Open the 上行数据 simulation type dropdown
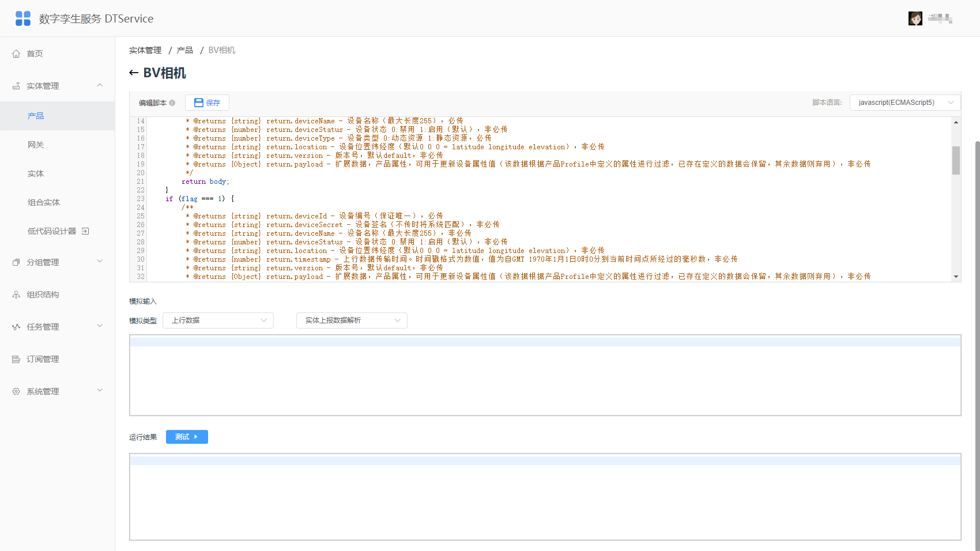The width and height of the screenshot is (980, 551). (218, 320)
